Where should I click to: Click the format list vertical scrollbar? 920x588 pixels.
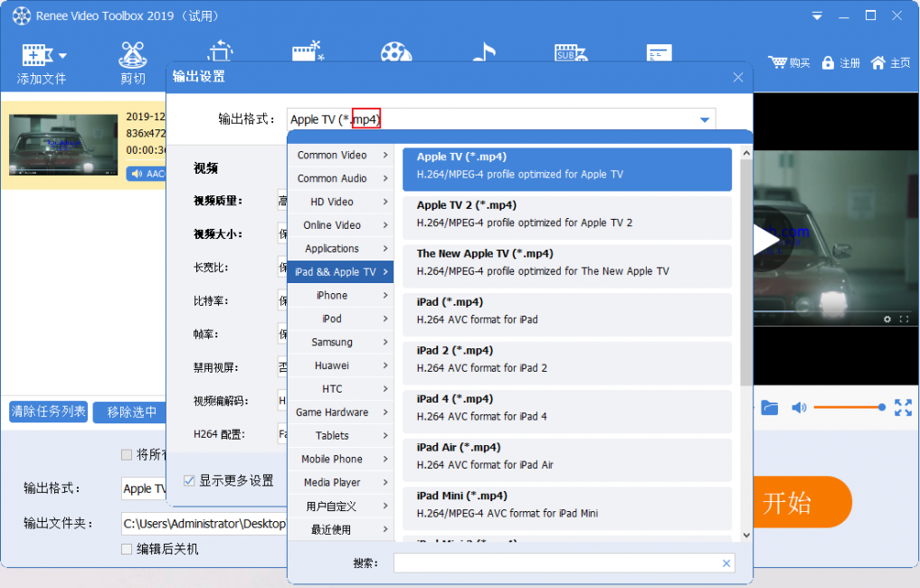coord(745,272)
